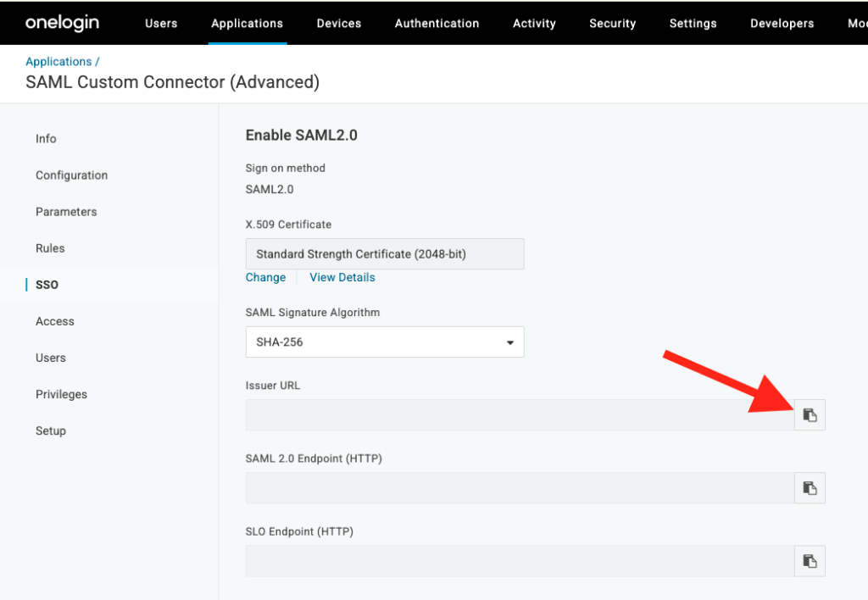Screen dimensions: 868x600
Task: Navigate back via Applications breadcrumb
Action: [59, 61]
